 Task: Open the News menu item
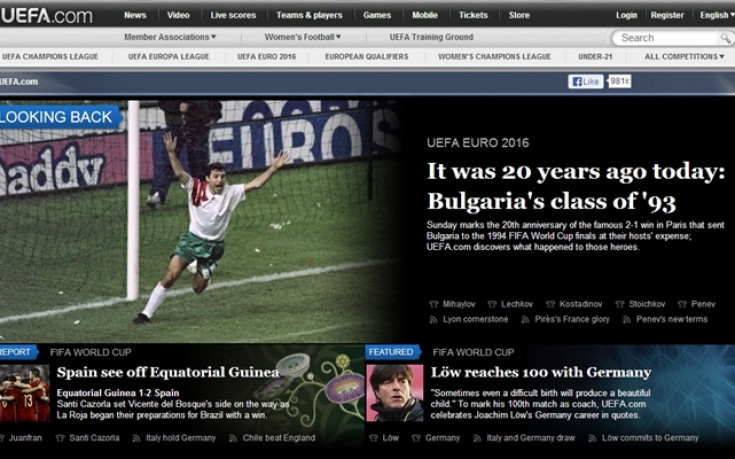pyautogui.click(x=135, y=15)
